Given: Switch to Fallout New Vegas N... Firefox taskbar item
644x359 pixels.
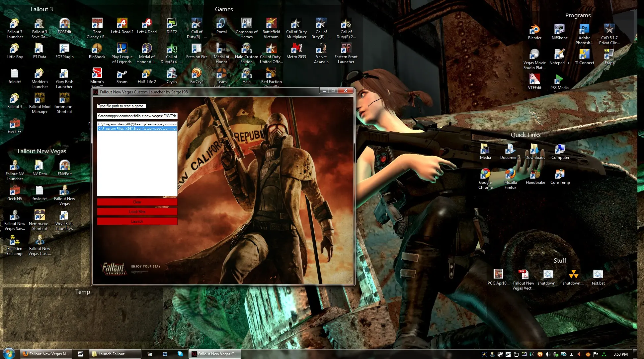Looking at the screenshot, I should 46,354.
